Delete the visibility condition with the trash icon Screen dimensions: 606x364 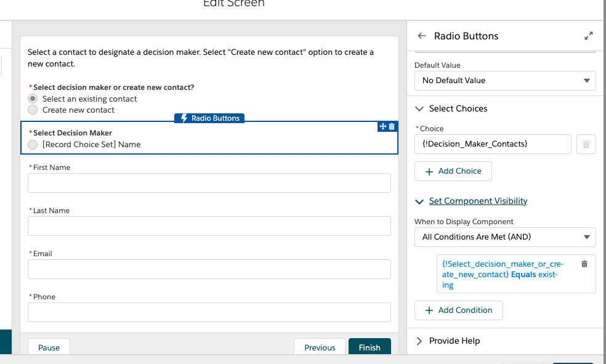[584, 264]
